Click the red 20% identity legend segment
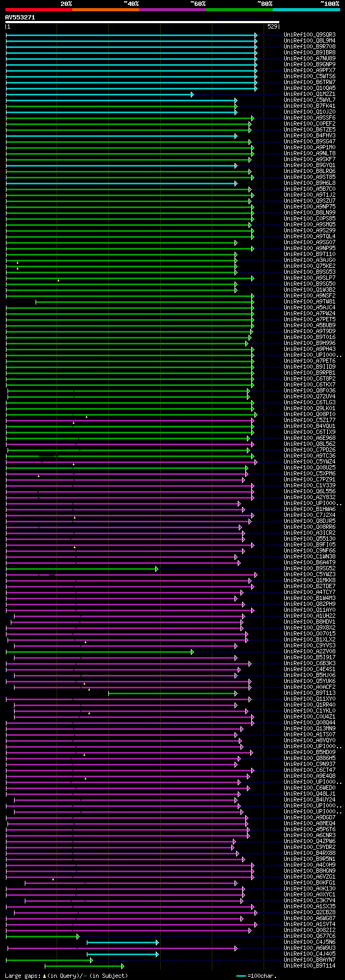This screenshot has height=980, width=345. 39,10
